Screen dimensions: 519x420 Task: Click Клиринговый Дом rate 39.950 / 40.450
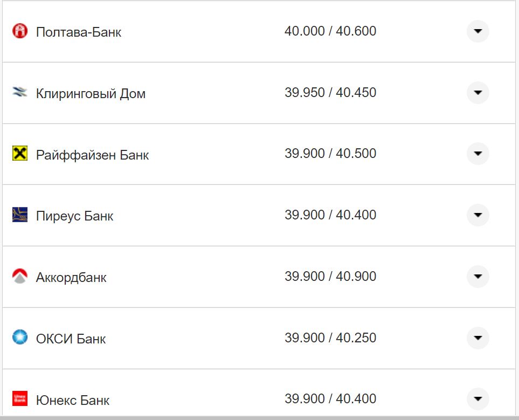point(330,93)
